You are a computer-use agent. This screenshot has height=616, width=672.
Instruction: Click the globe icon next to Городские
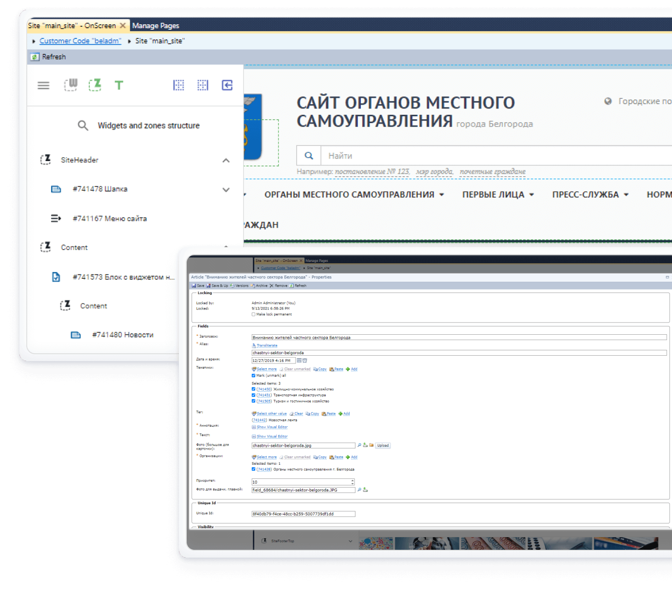coord(608,101)
